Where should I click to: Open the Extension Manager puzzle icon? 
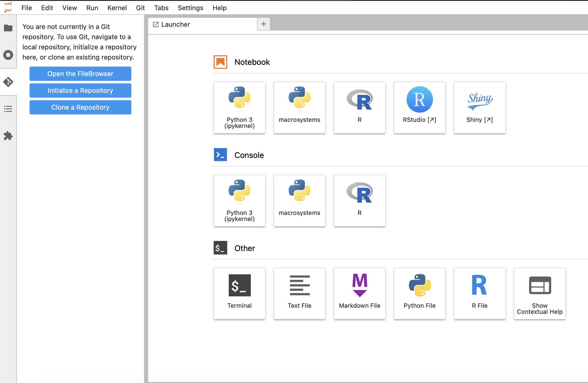point(8,136)
